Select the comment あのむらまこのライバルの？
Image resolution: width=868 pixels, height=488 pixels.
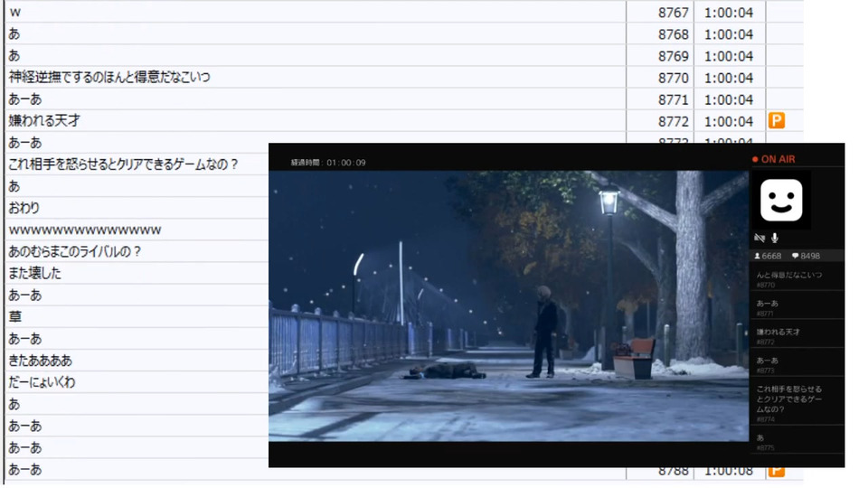(75, 252)
